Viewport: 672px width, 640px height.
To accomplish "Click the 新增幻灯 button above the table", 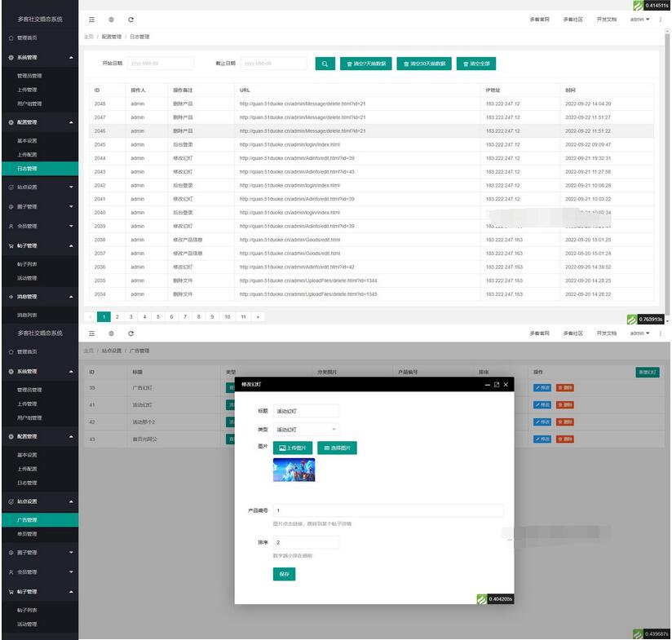I will pyautogui.click(x=648, y=373).
